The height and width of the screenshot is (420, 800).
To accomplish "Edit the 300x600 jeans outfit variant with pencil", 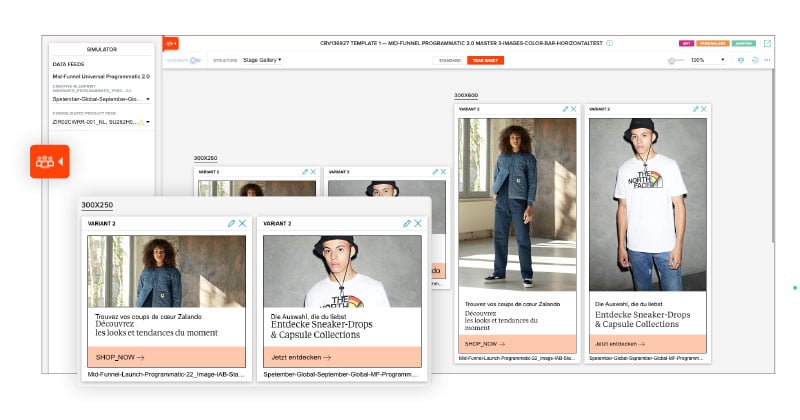I will [x=565, y=109].
